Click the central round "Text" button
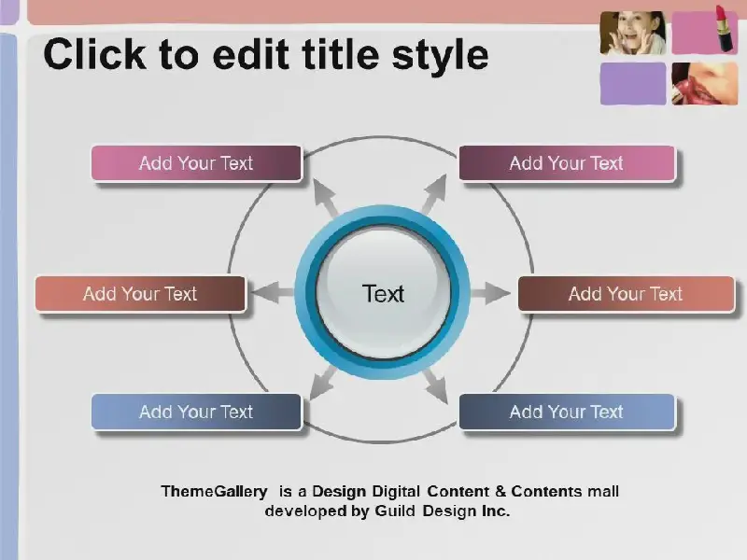The width and height of the screenshot is (747, 560). (383, 293)
